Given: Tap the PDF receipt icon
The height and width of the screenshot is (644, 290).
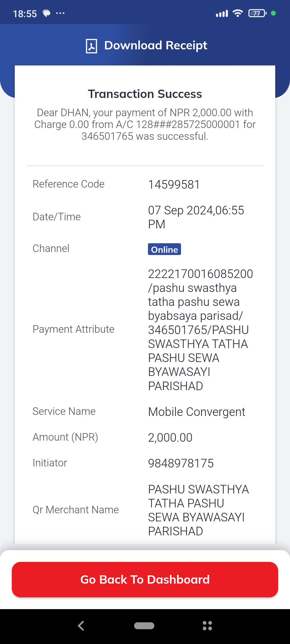Looking at the screenshot, I should click(91, 46).
